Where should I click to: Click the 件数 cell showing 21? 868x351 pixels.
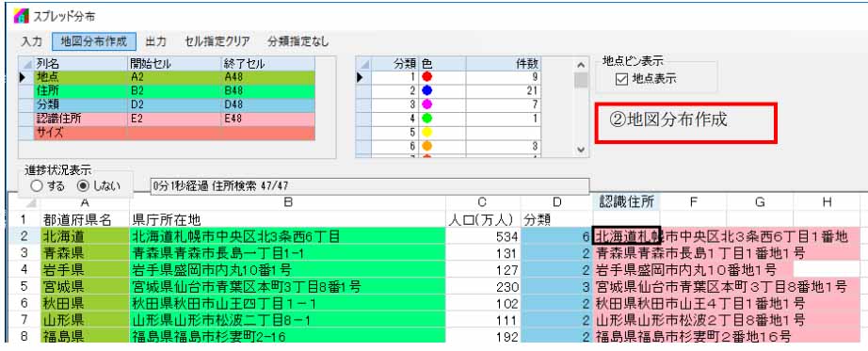503,90
